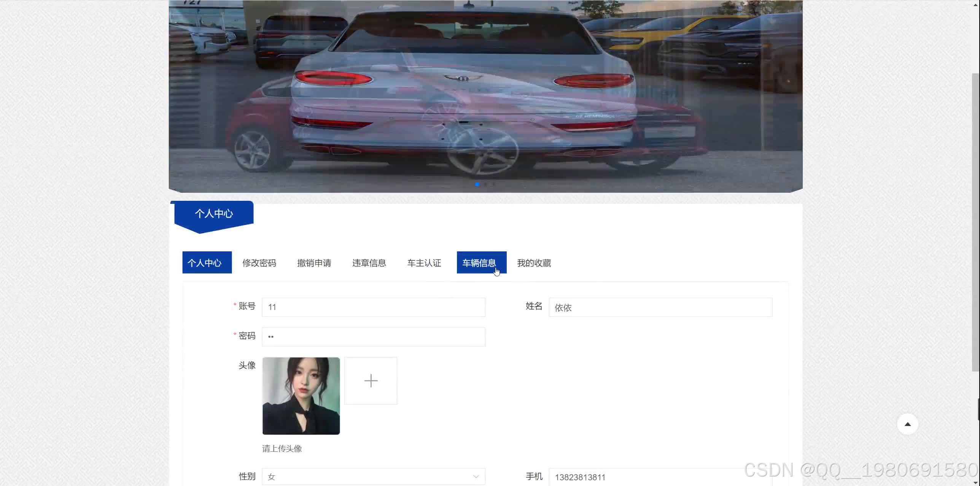Viewport: 980px width, 486px height.
Task: Select the first carousel indicator dot
Action: tap(477, 184)
